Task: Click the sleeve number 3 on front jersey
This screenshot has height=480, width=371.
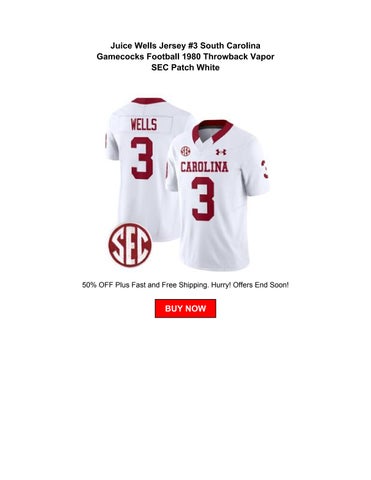Action: 264,169
